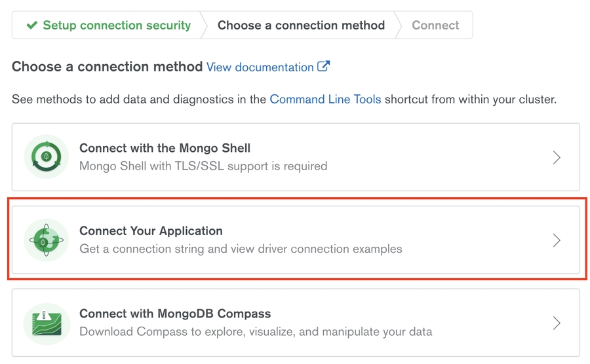Pick Connect with MongoDB Compass title
The image size is (590, 364).
(175, 314)
